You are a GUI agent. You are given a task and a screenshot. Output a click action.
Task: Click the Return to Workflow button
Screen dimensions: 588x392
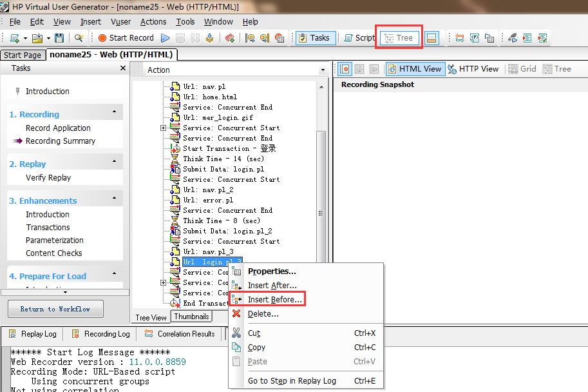55,309
